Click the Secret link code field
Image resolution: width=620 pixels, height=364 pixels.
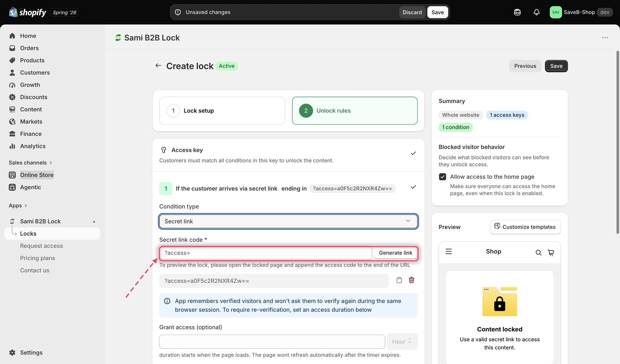click(x=265, y=253)
